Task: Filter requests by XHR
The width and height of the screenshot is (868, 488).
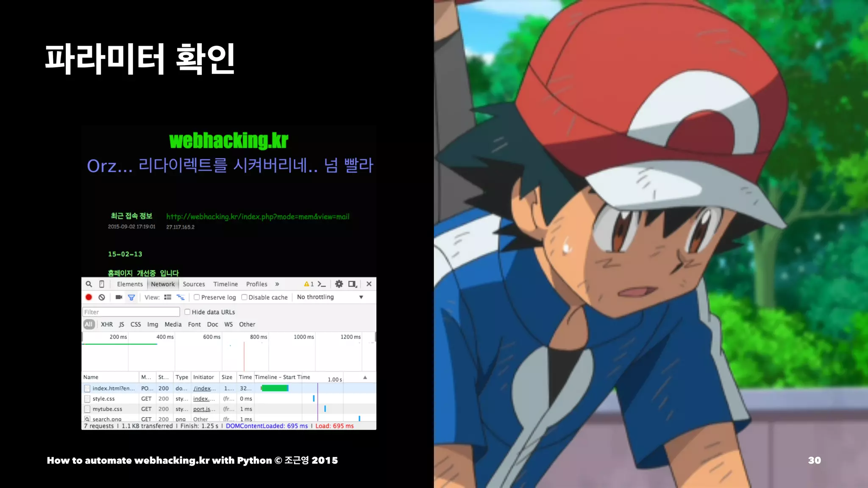Action: tap(107, 324)
